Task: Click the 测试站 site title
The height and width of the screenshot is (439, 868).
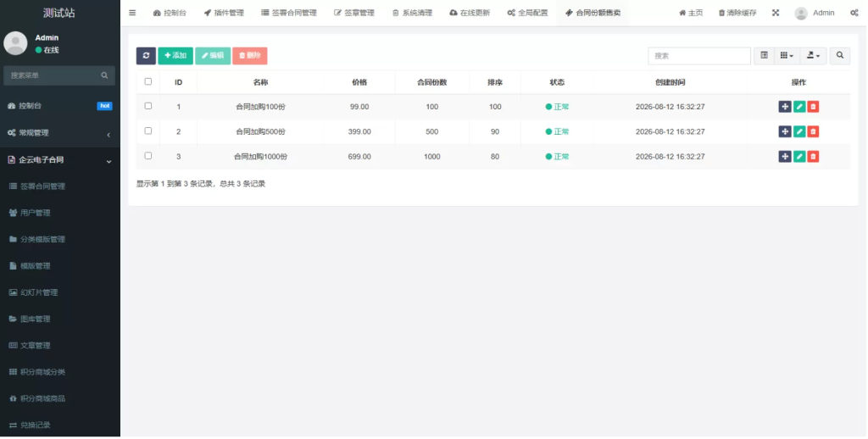Action: [x=59, y=13]
